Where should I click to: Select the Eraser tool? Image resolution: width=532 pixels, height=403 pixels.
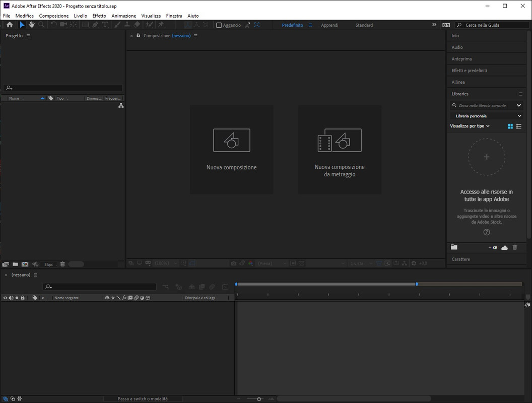(137, 25)
